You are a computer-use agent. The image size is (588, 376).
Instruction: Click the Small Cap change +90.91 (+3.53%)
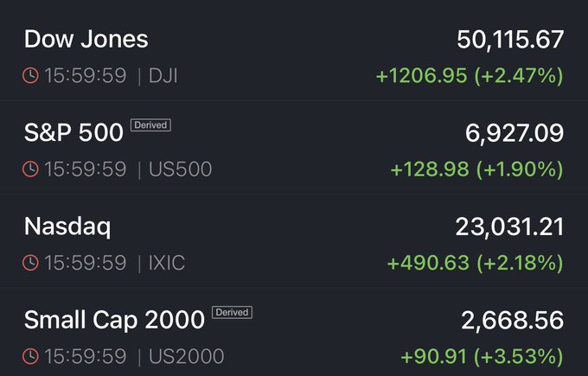(x=482, y=356)
